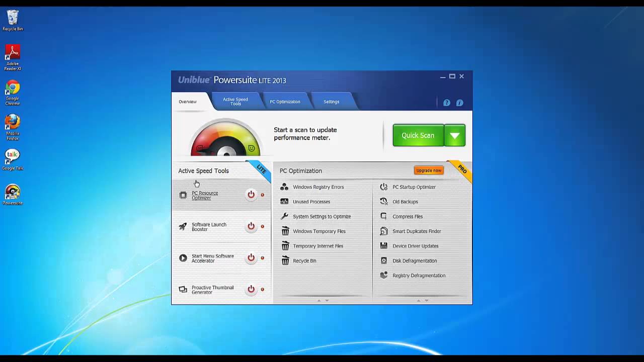The width and height of the screenshot is (644, 362).
Task: Click PC Startup Optimizer text
Action: click(x=414, y=187)
